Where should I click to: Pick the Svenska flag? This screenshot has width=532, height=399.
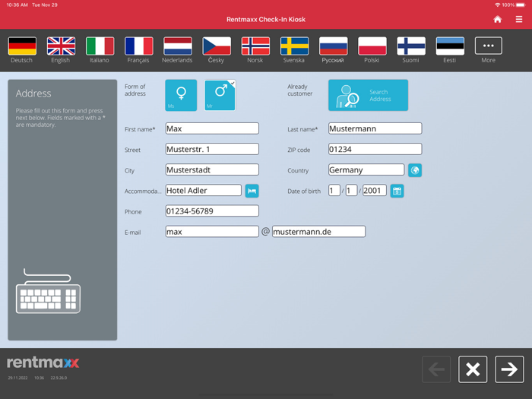[x=294, y=46]
